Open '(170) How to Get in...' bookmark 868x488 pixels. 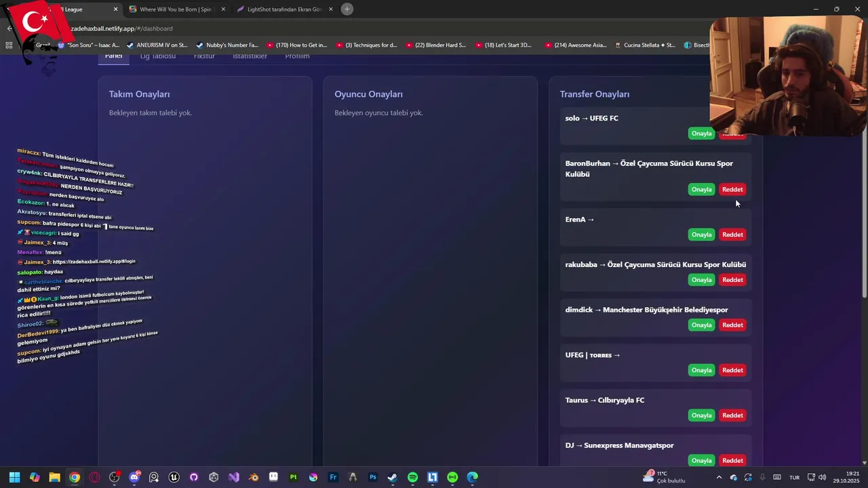(x=296, y=45)
